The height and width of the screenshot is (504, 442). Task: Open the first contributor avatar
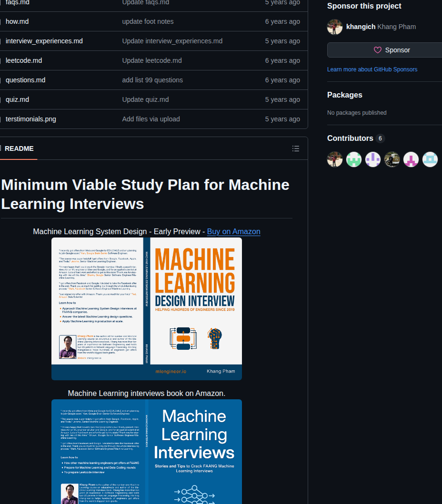tap(334, 159)
